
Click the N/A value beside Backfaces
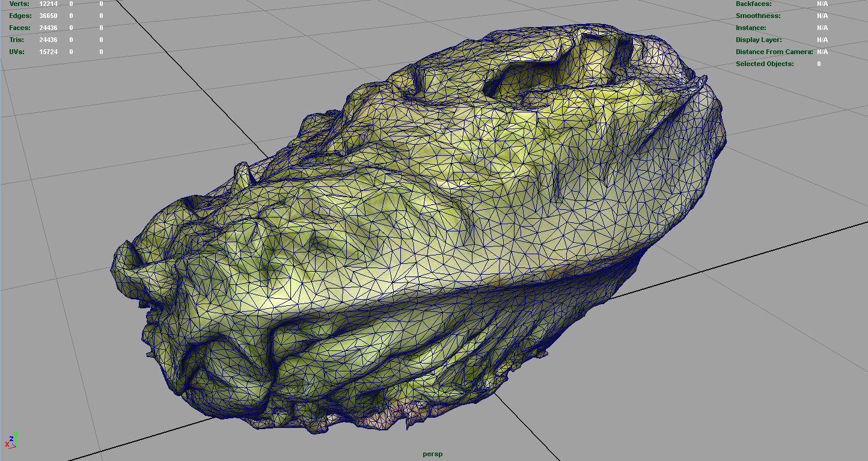coord(822,4)
